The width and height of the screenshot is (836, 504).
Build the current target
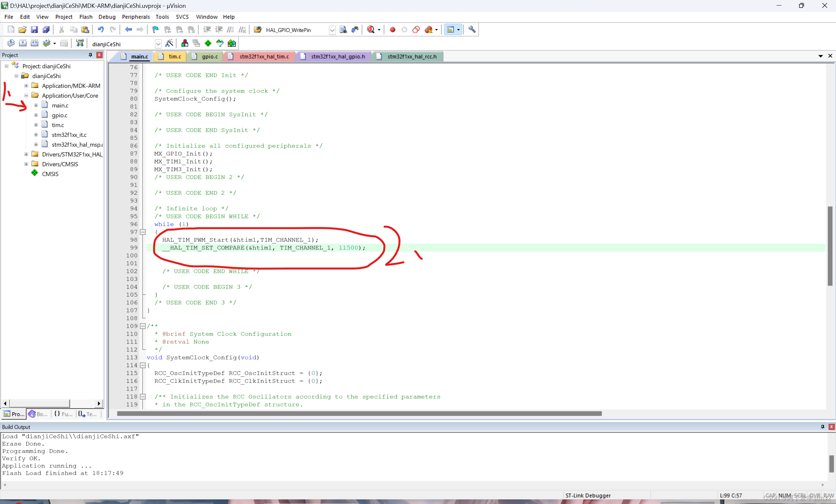point(23,43)
